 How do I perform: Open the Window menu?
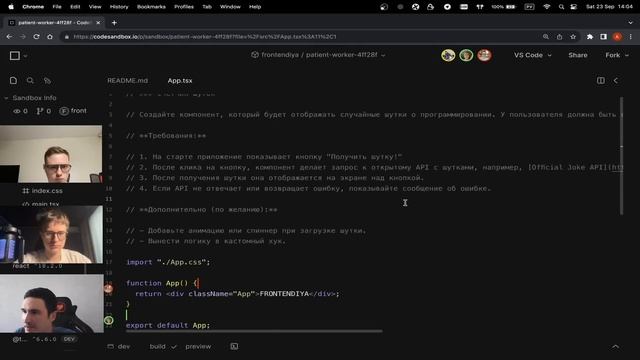(230, 7)
